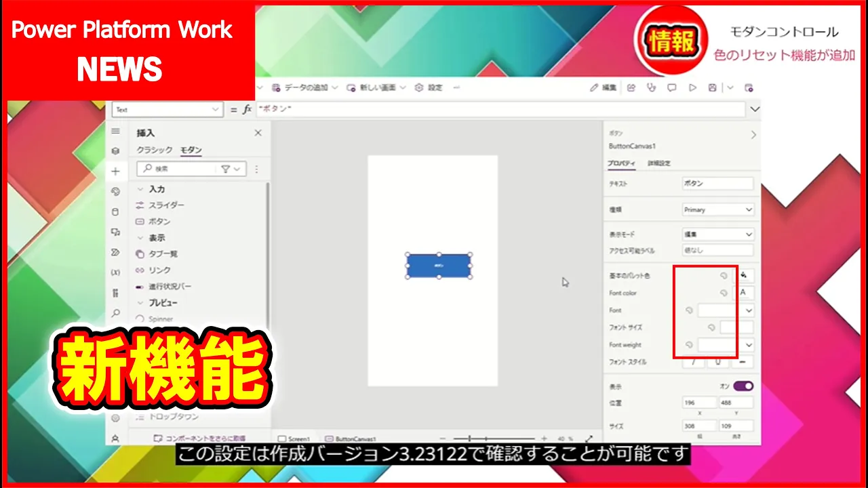The image size is (868, 488).
Task: Open the Data cylinder icon in left rail
Action: (115, 211)
